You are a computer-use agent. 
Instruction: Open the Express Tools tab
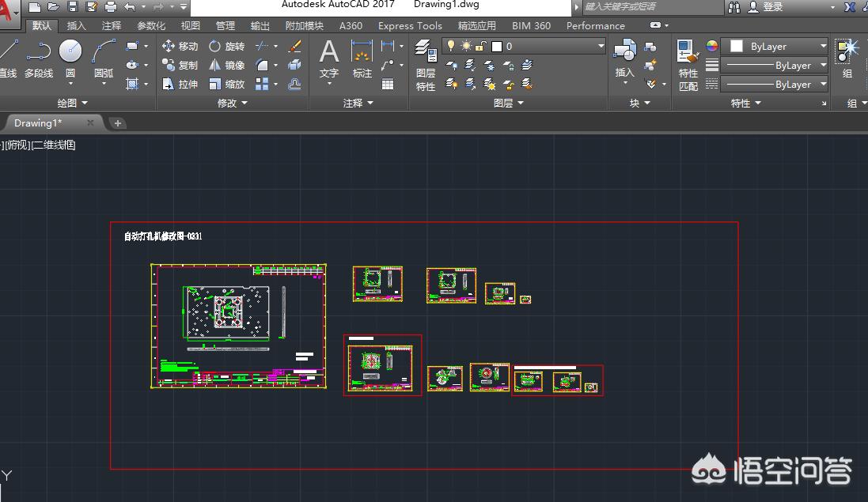click(410, 25)
